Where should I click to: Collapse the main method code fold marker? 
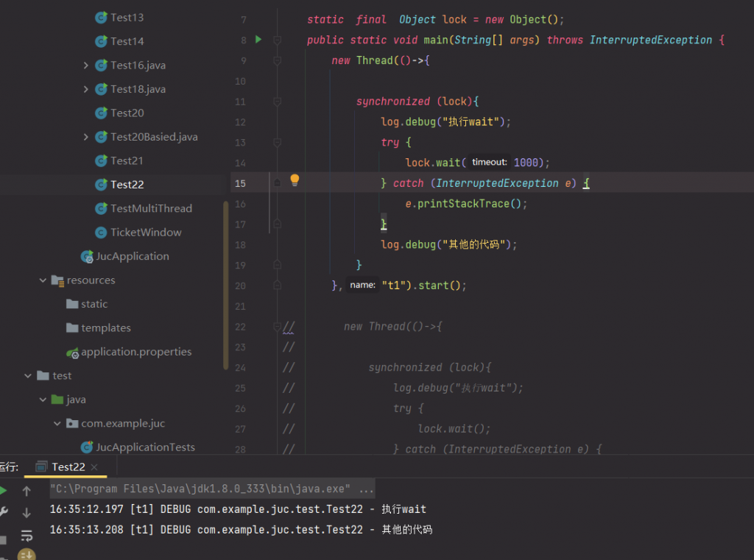coord(278,40)
